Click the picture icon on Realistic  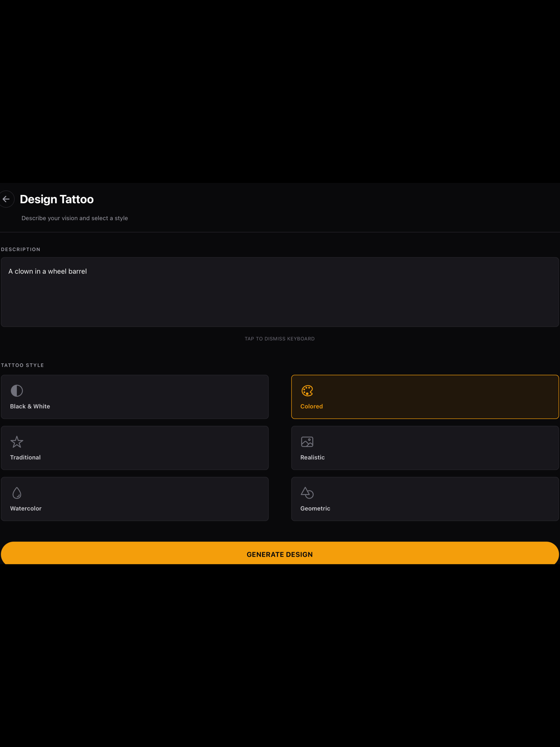coord(307,442)
